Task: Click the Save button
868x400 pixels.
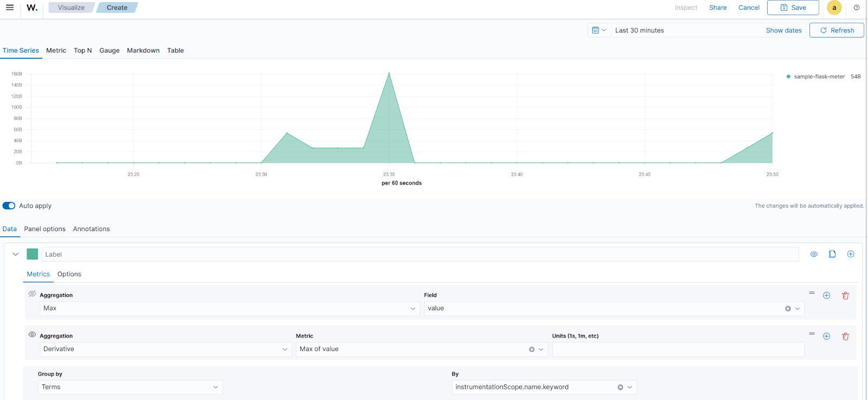Action: tap(793, 8)
